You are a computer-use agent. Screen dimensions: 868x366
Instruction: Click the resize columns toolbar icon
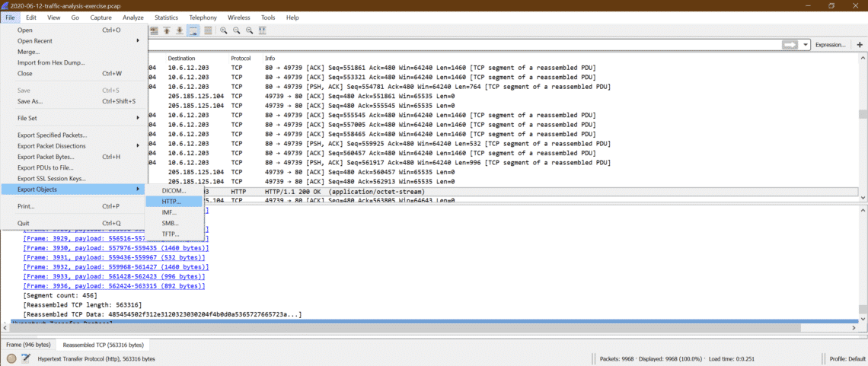point(263,30)
